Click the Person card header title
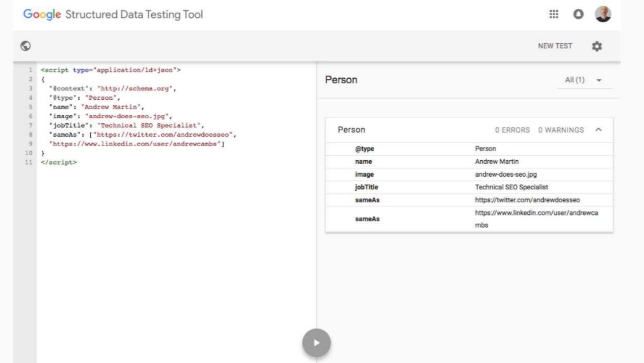 351,130
